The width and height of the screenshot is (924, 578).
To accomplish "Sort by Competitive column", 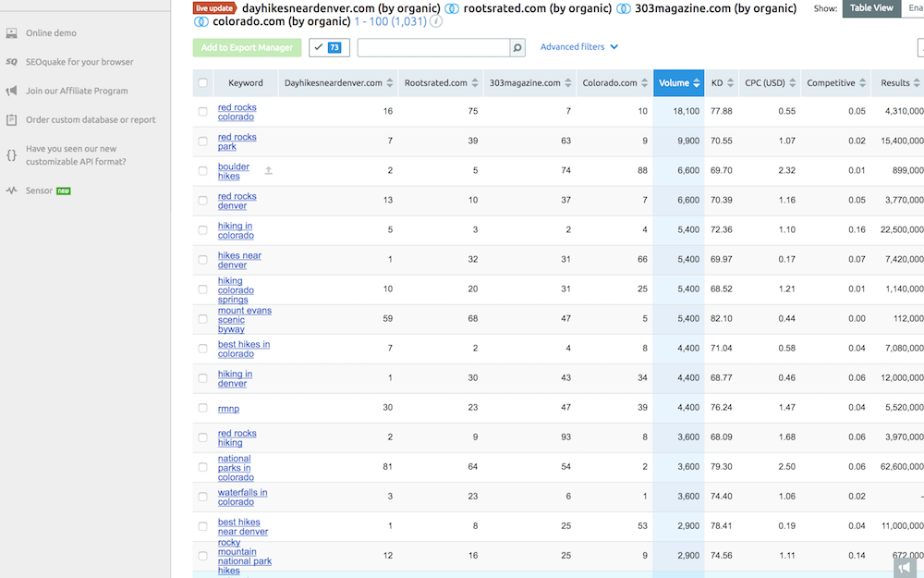I will click(x=836, y=83).
